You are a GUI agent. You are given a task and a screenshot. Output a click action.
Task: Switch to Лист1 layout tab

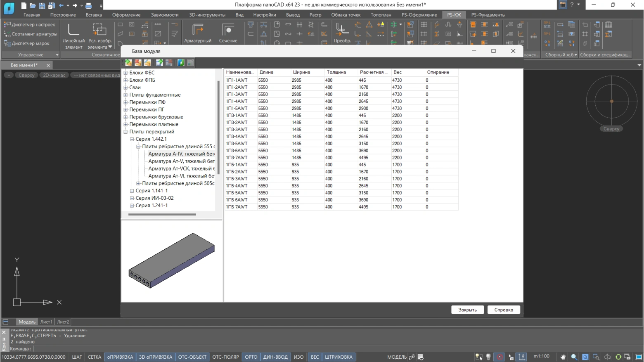pos(46,322)
